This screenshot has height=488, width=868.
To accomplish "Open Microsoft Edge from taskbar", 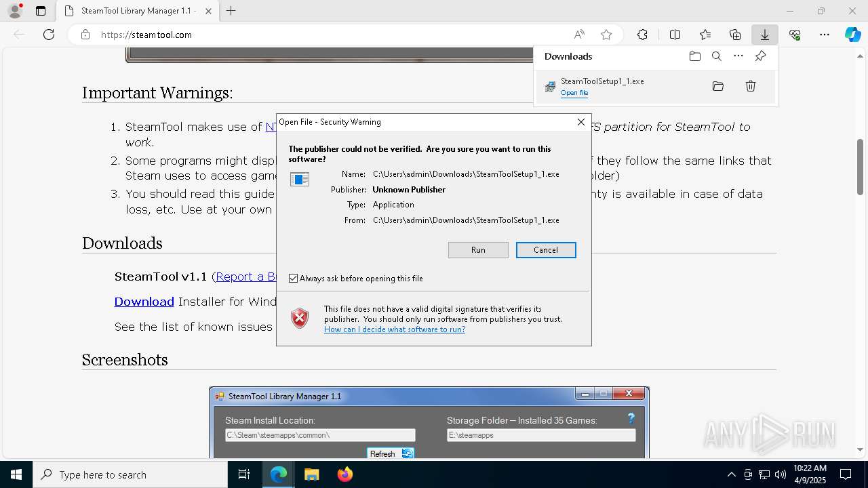I will pos(279,474).
